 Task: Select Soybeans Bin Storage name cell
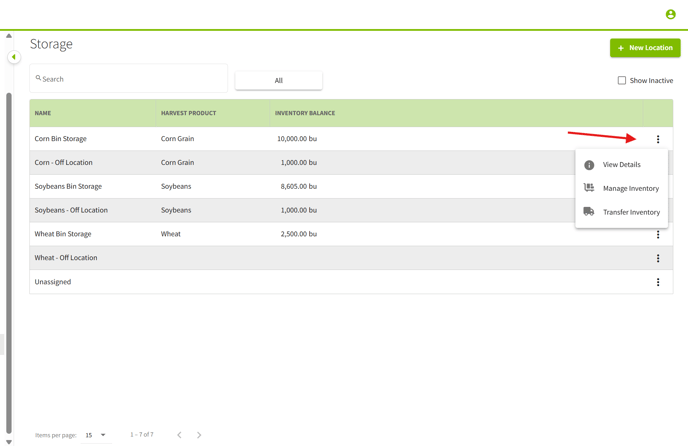tap(68, 186)
